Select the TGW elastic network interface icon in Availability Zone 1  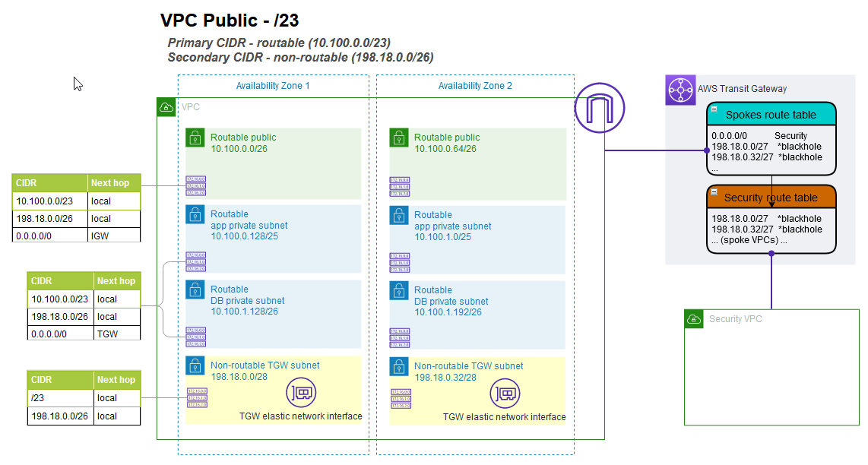point(301,393)
